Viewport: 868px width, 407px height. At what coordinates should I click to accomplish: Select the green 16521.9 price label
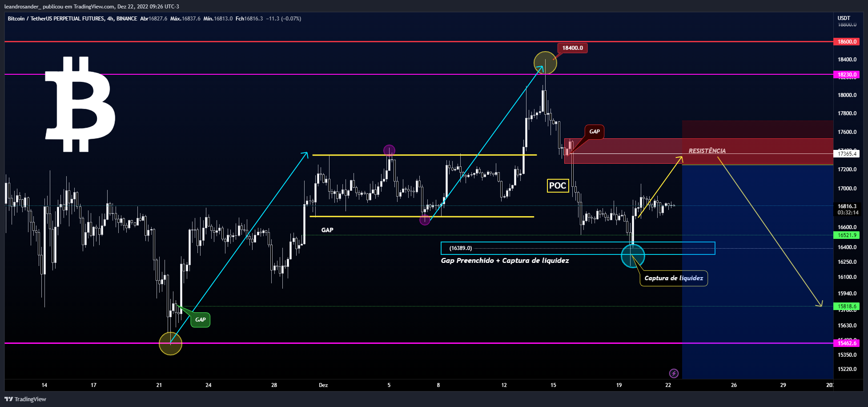[847, 235]
